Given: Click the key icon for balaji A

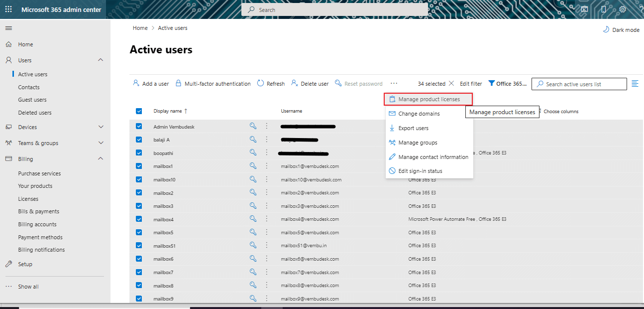Looking at the screenshot, I should point(253,140).
